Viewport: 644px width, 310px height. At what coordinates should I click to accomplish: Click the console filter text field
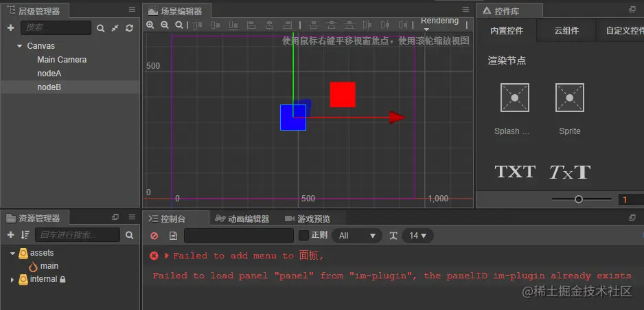[239, 236]
